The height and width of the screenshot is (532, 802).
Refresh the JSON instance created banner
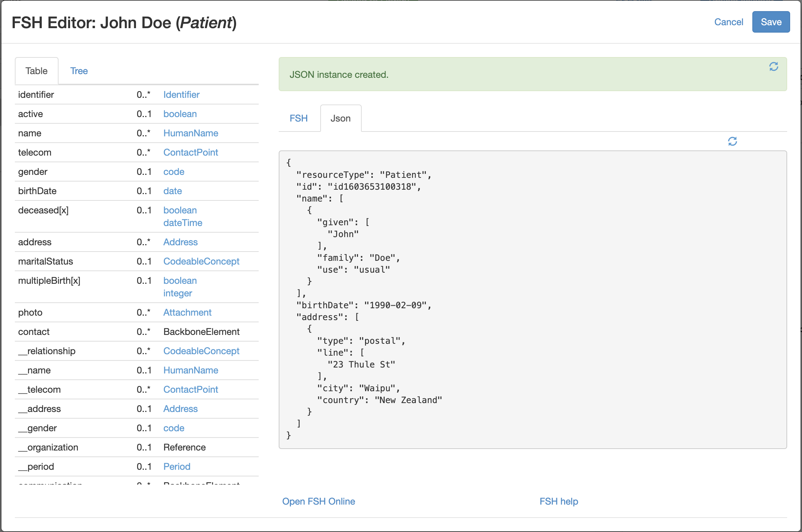click(x=773, y=67)
